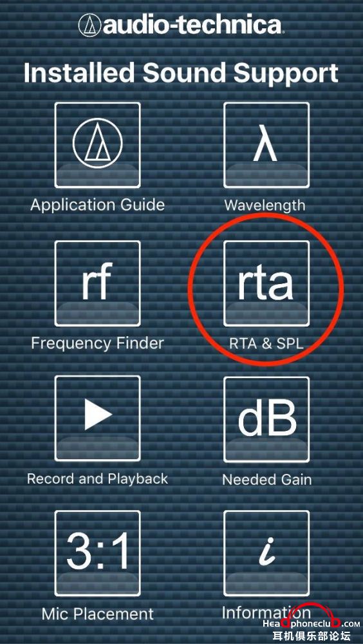The image size is (363, 644).
Task: Launch the rf Frequency Finder tool
Action: click(x=98, y=283)
